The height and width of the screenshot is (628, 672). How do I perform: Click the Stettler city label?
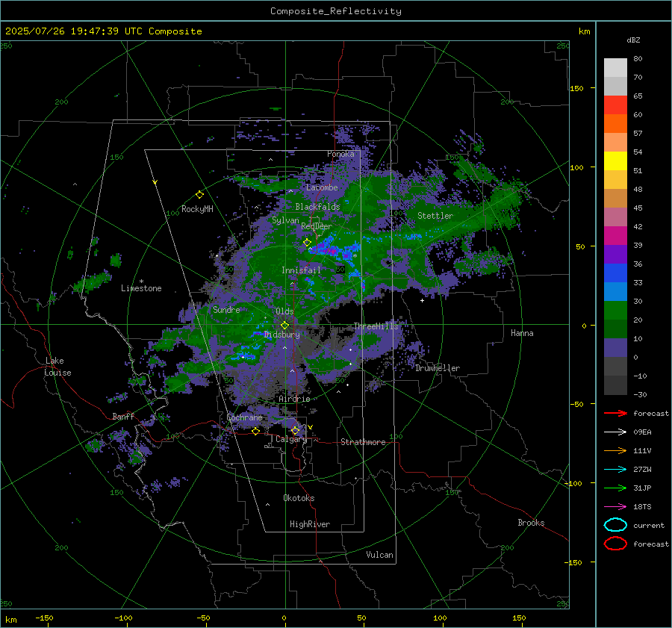[x=435, y=216]
